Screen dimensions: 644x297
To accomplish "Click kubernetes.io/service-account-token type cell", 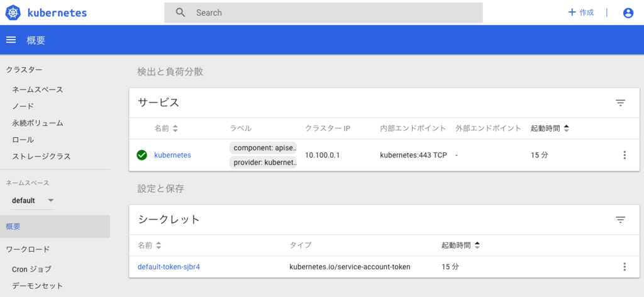I will pos(350,267).
